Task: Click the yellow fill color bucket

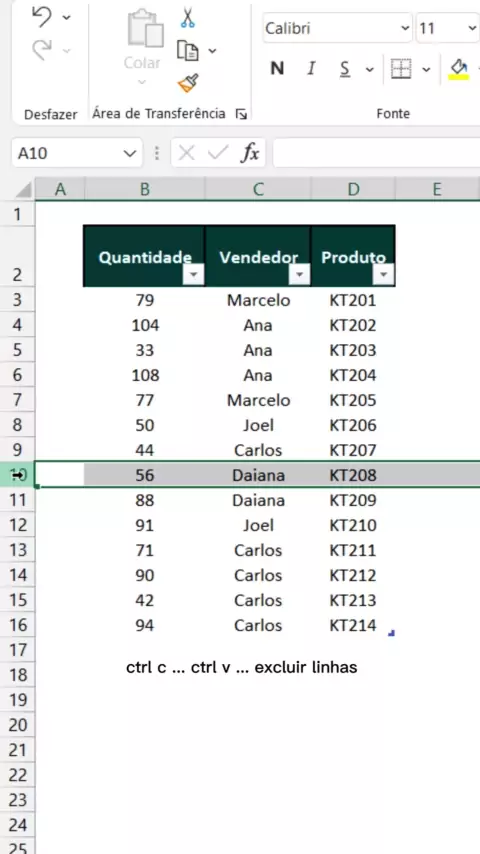Action: pos(459,69)
